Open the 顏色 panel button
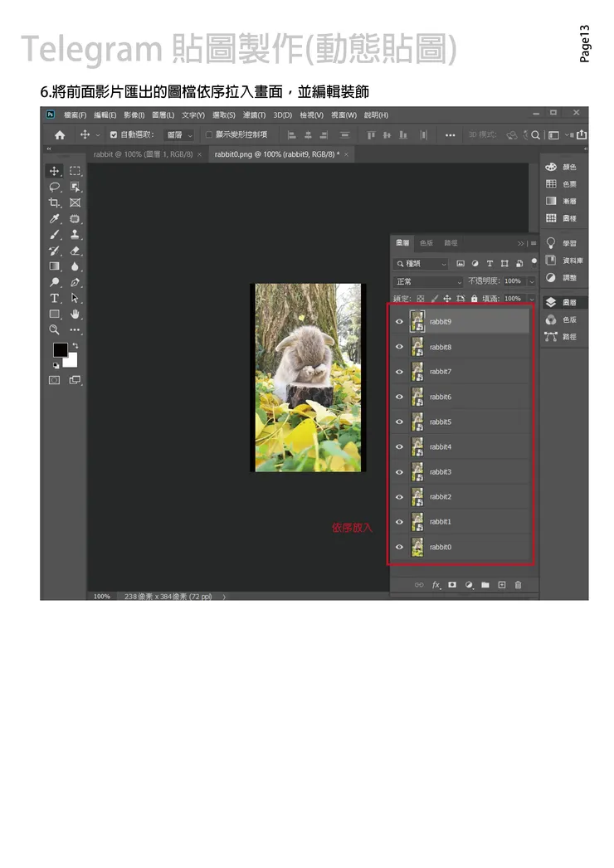This screenshot has height=868, width=614. point(562,167)
